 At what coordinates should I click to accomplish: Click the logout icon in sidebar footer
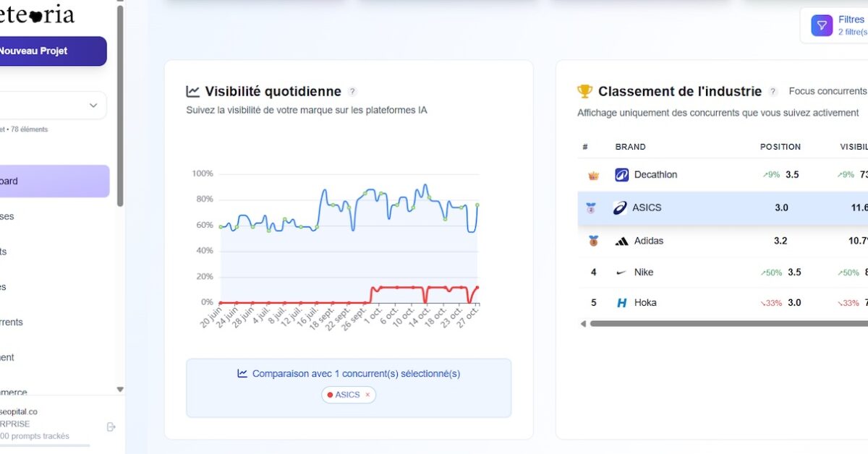[111, 427]
